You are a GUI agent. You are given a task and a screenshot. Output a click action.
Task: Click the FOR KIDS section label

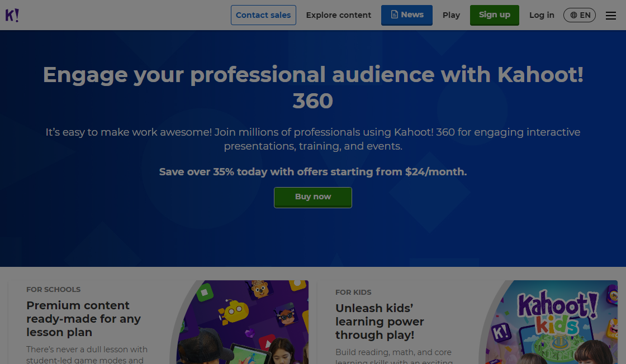tap(353, 292)
